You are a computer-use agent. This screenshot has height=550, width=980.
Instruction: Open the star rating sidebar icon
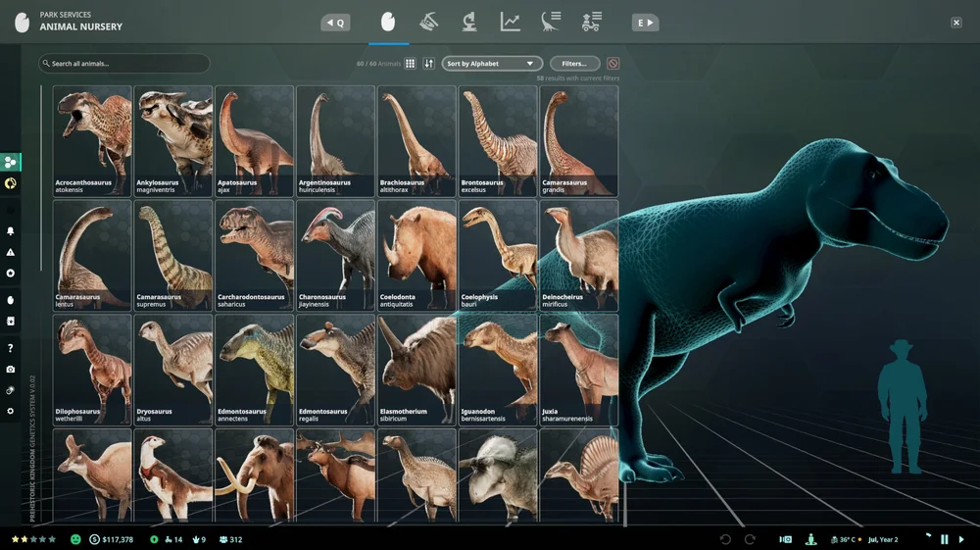click(x=10, y=274)
